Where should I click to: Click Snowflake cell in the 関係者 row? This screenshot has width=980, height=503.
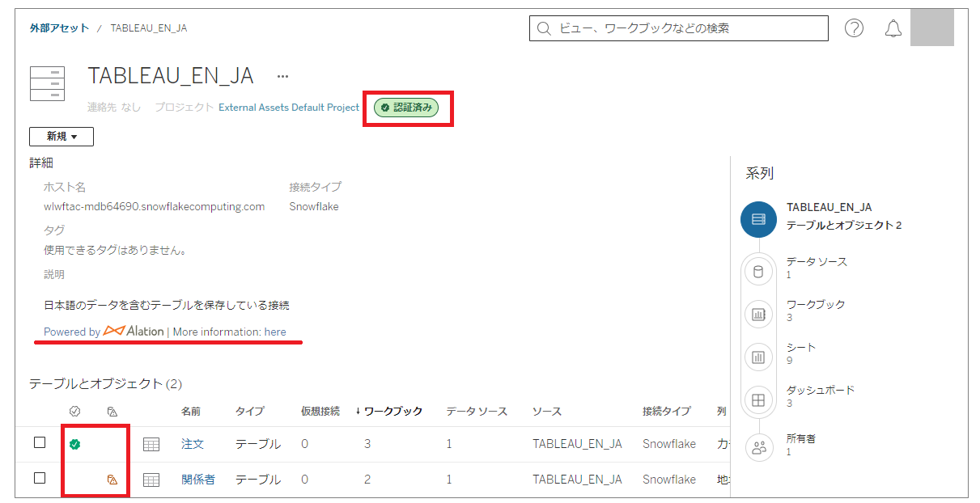(x=669, y=480)
